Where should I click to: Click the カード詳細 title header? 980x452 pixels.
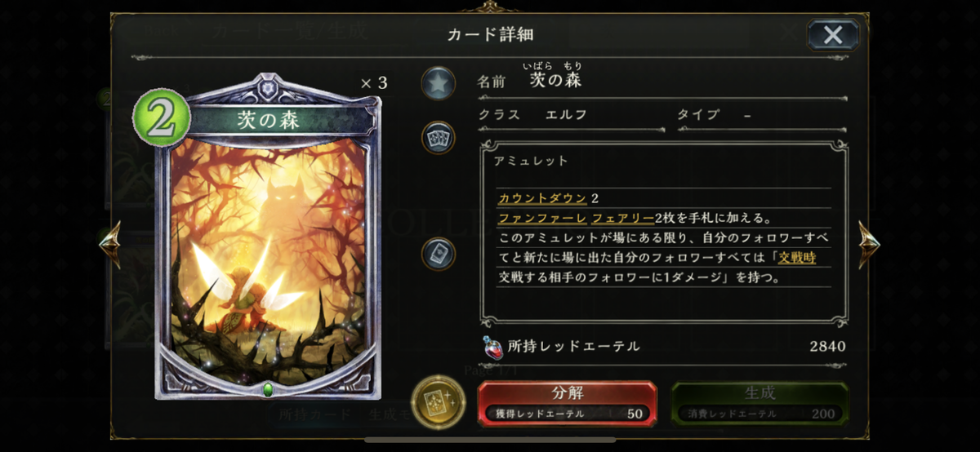[490, 34]
